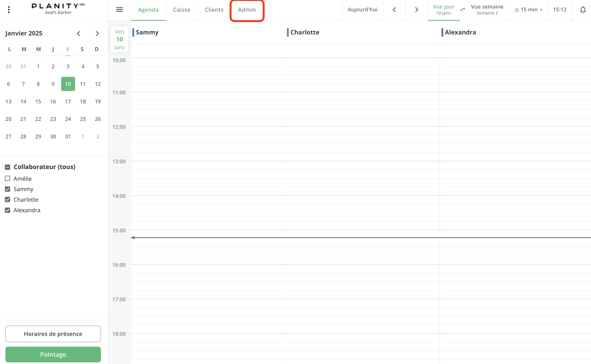Open the Admin tab
Viewport: 591px width, 364px height.
pyautogui.click(x=247, y=10)
